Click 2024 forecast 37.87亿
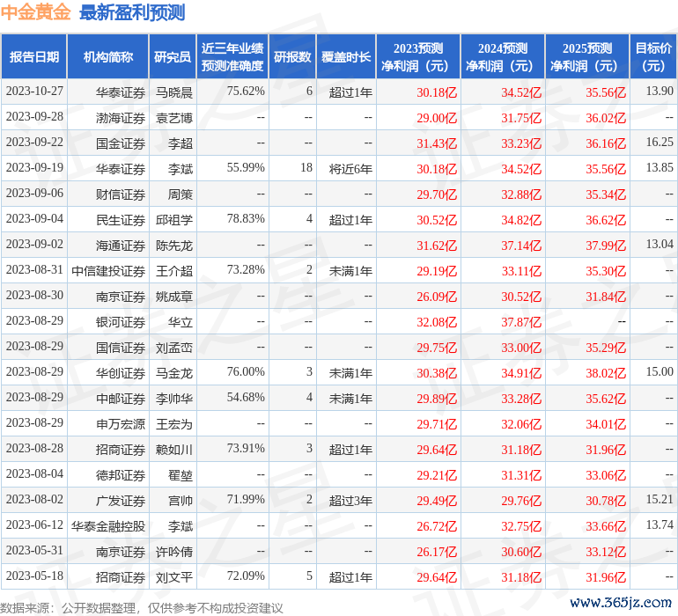This screenshot has height=616, width=678. 521,321
